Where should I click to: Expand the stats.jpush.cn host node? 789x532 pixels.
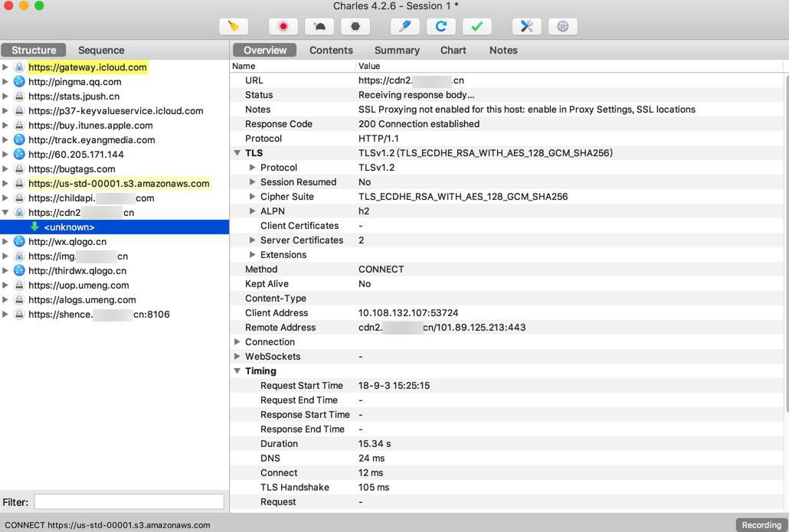5,96
